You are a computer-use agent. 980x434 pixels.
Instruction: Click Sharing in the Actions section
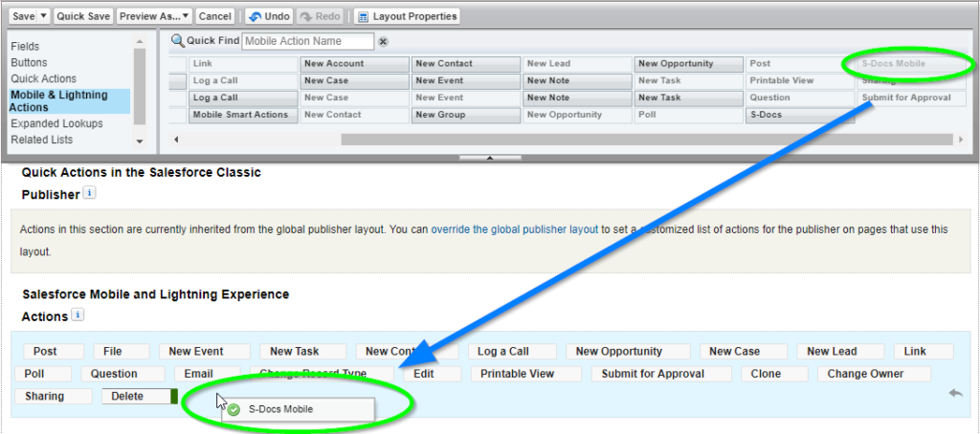[54, 397]
